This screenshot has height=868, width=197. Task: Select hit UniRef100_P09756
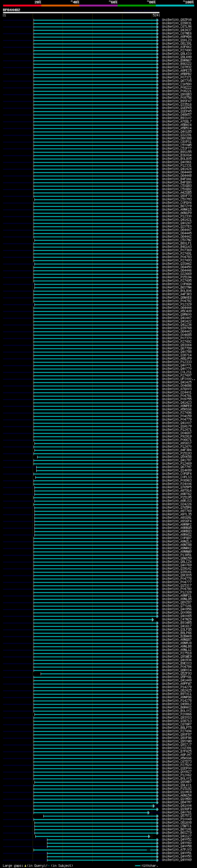pos(177,98)
